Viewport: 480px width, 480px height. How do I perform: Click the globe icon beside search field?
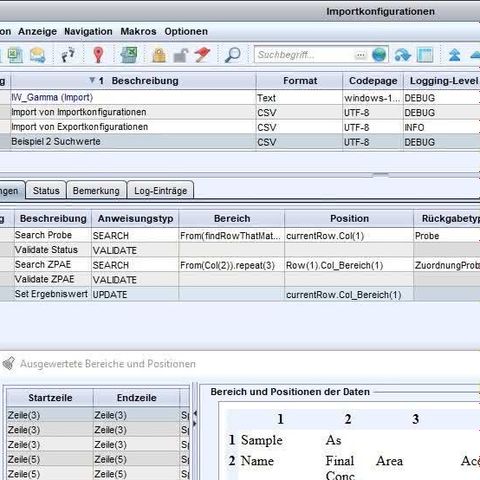click(x=379, y=55)
